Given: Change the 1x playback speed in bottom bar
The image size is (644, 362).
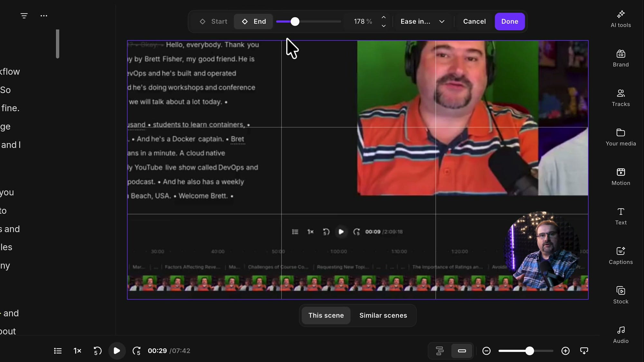Looking at the screenshot, I should click(77, 351).
